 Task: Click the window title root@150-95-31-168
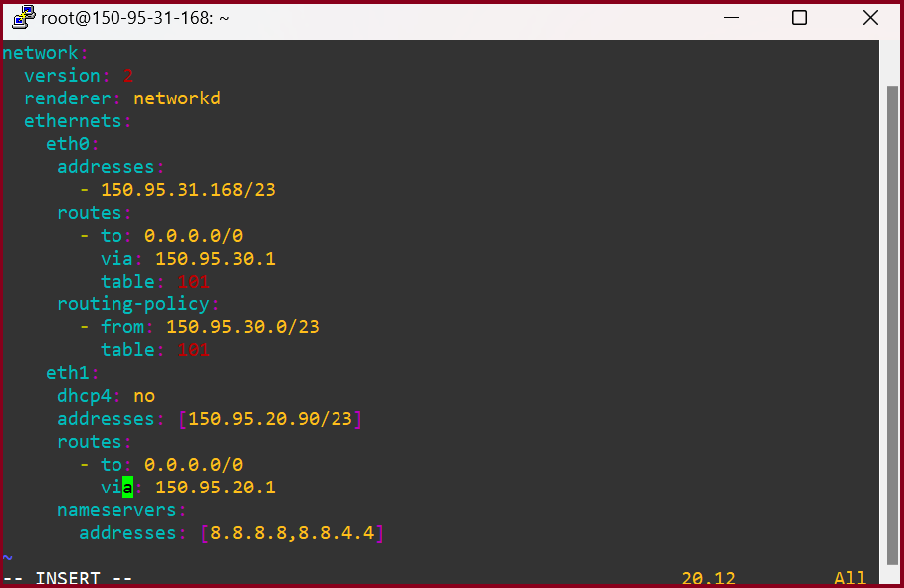click(135, 19)
